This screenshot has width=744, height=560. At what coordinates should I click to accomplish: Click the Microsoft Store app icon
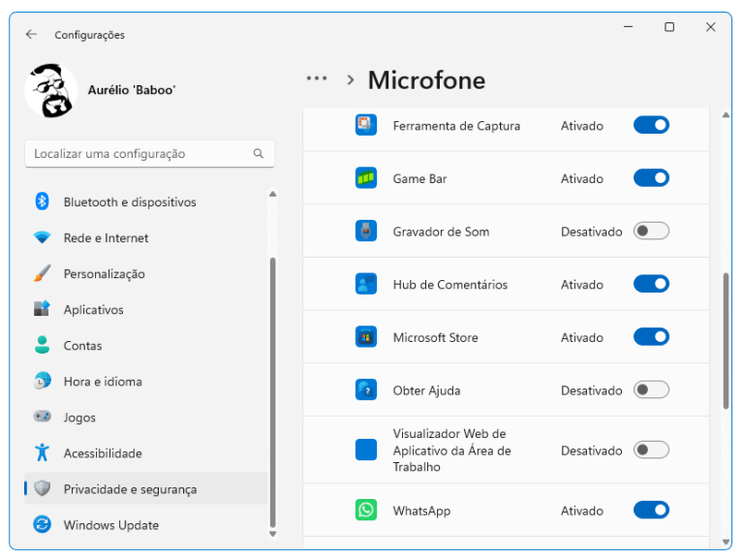[x=366, y=337]
